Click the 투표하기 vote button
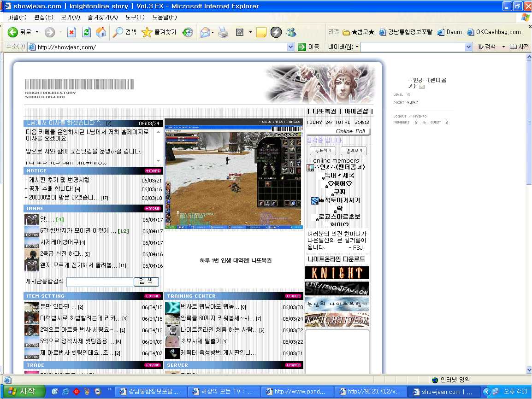 click(323, 151)
